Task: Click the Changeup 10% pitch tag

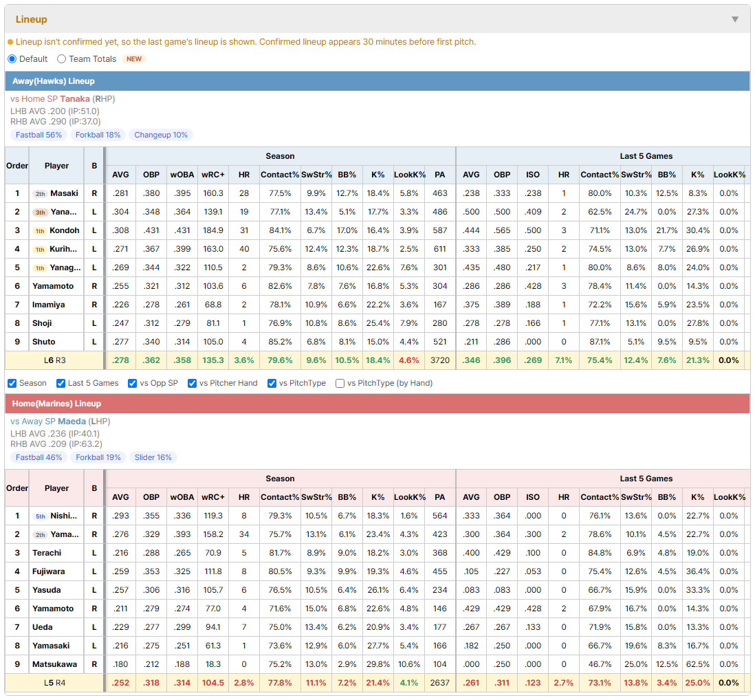Action: pyautogui.click(x=161, y=135)
